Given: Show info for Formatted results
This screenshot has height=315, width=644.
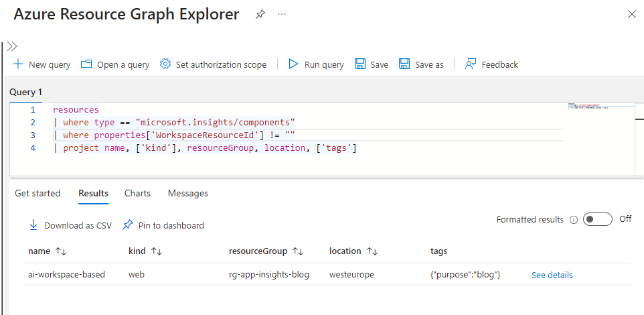Looking at the screenshot, I should pyautogui.click(x=574, y=220).
